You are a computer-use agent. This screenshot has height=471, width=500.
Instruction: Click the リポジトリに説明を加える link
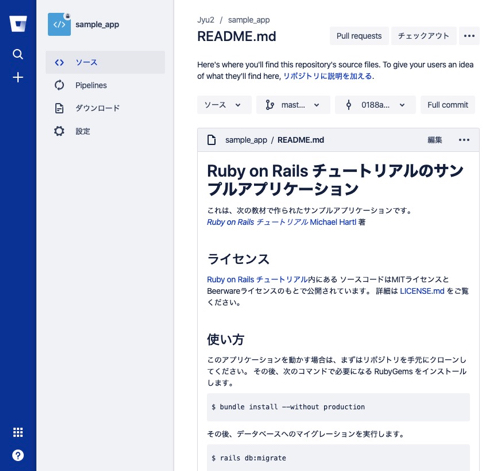tap(328, 76)
